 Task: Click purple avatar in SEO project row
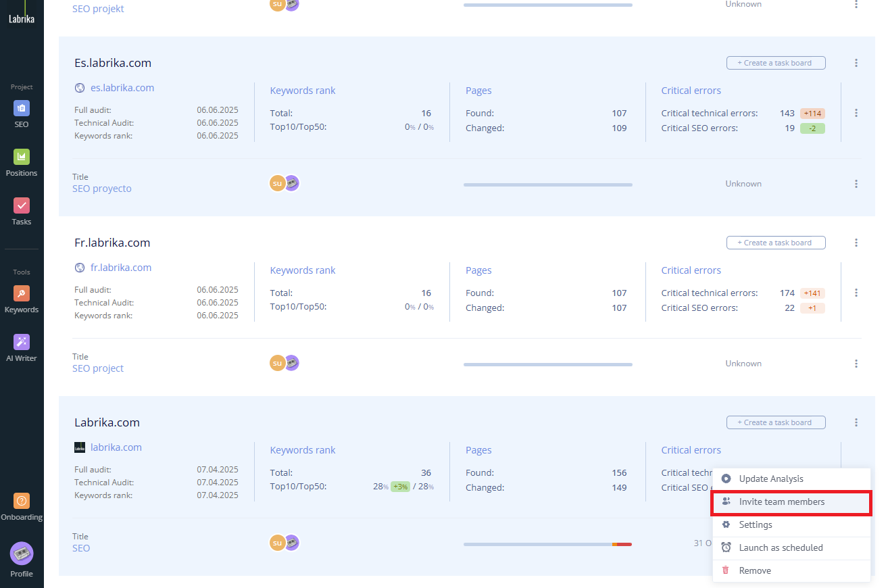tap(292, 363)
